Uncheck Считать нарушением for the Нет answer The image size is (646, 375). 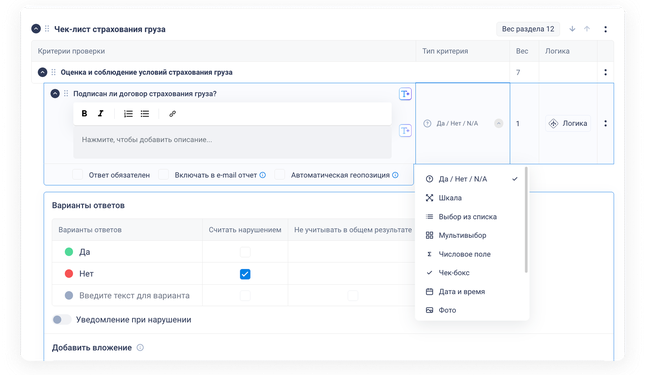[245, 274]
